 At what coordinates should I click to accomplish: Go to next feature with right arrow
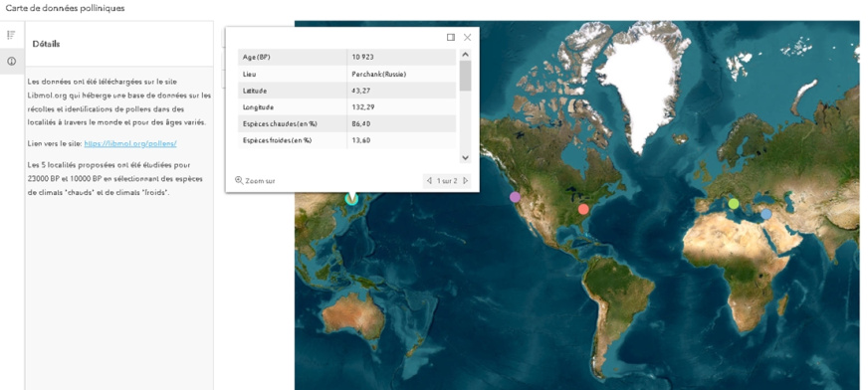tap(466, 180)
